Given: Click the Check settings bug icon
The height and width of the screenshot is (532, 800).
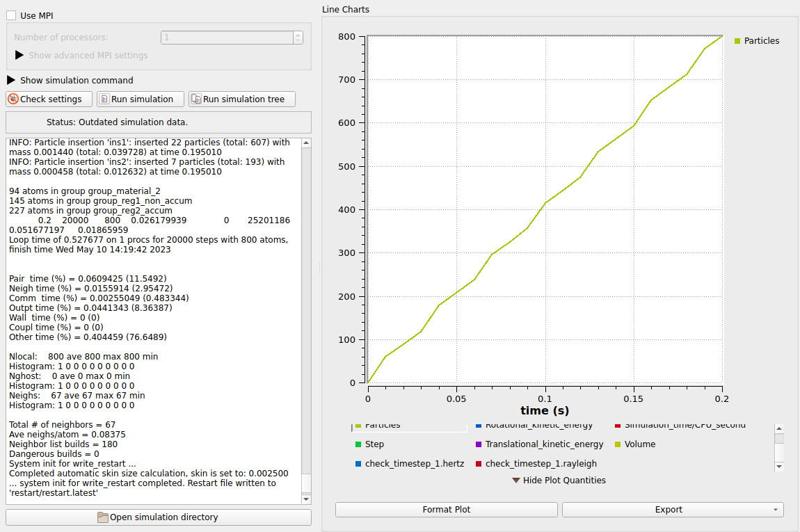Looking at the screenshot, I should click(x=13, y=99).
